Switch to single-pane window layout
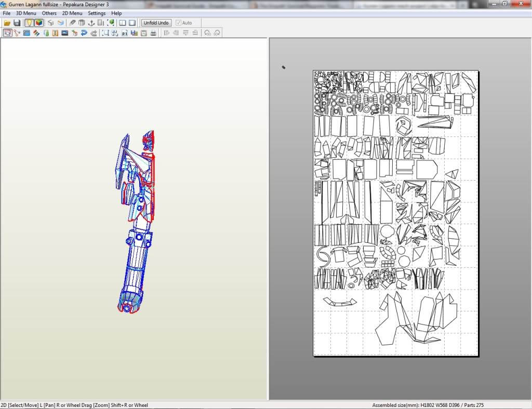Viewport: 532px width, 409px height. pos(132,23)
